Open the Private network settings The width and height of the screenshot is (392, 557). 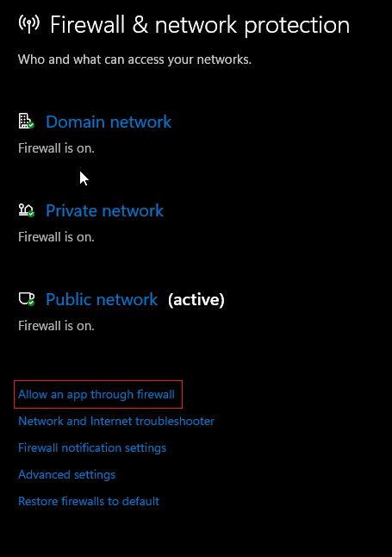pyautogui.click(x=105, y=210)
